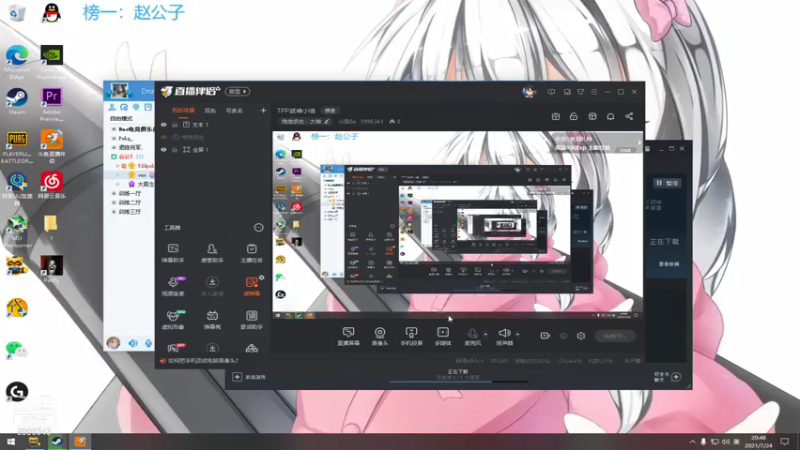Open the small gear beside the orange tool
Screen dimensions: 800x450
click(262, 278)
